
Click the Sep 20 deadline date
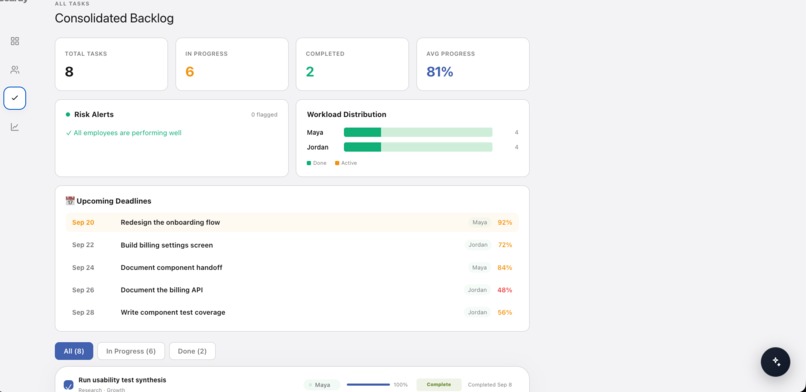83,222
